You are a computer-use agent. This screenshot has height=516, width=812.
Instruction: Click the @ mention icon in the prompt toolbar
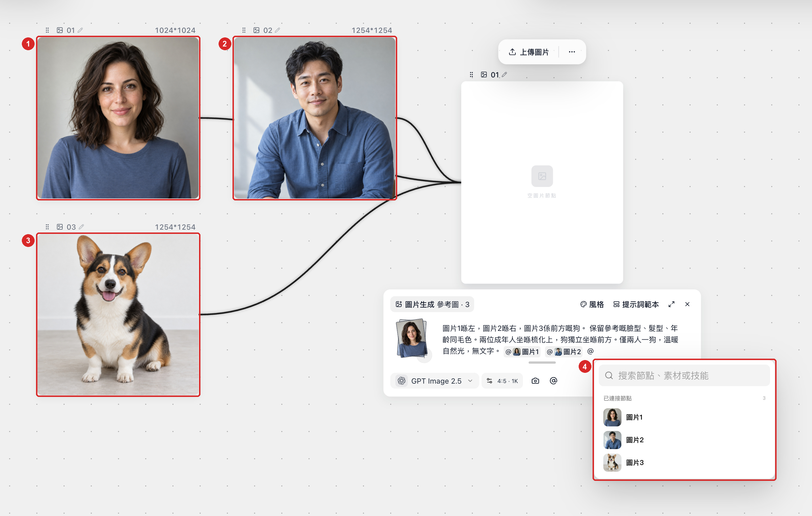pos(553,381)
